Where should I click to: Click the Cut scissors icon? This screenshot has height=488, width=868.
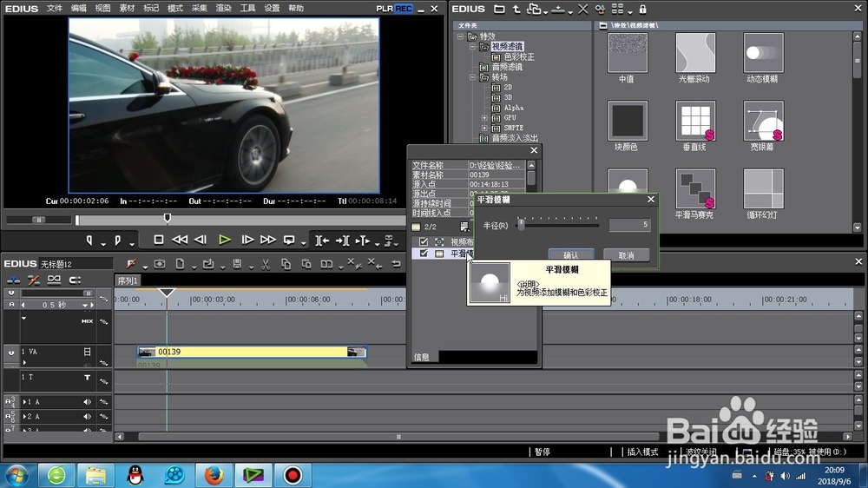(266, 264)
